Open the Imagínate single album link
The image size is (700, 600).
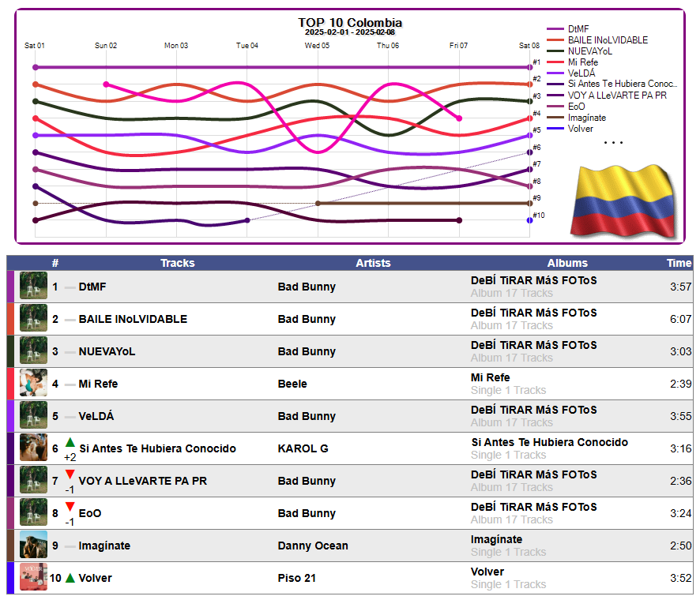[496, 540]
